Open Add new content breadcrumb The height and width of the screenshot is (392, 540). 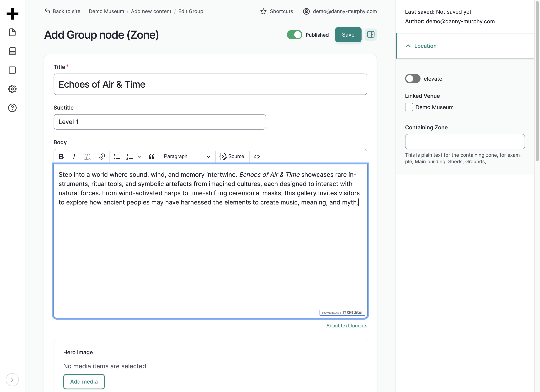(151, 11)
